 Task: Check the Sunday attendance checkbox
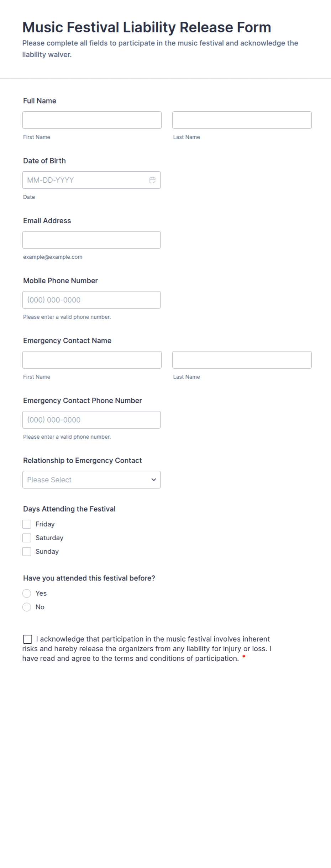[27, 551]
